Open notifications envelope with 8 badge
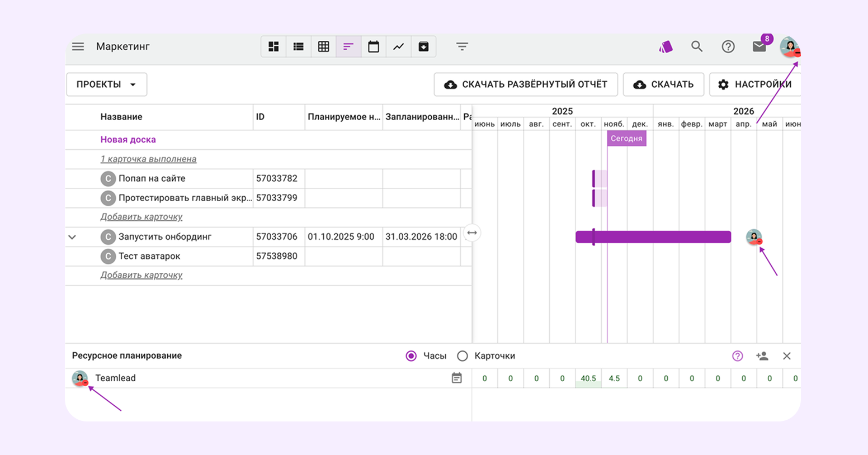Image resolution: width=868 pixels, height=455 pixels. 759,46
